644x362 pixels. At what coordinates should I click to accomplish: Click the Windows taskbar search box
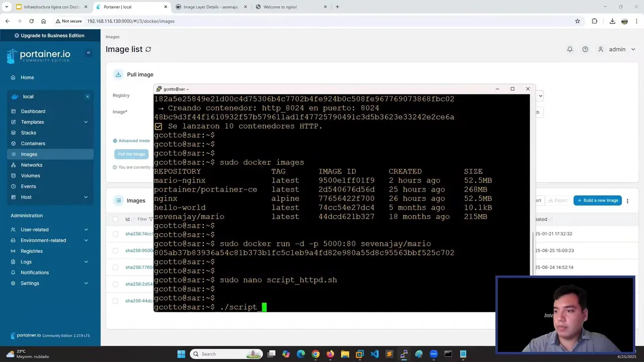point(226,354)
